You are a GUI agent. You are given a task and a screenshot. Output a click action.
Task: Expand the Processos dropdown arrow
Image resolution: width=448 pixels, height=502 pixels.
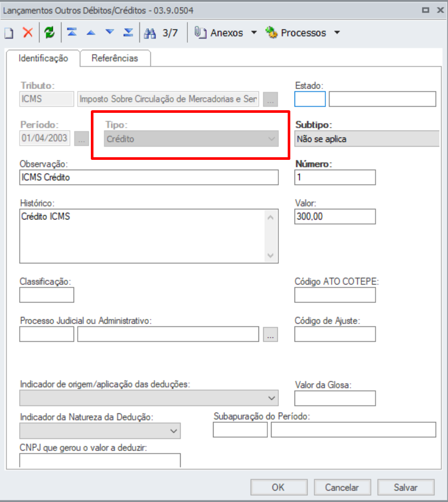(337, 32)
